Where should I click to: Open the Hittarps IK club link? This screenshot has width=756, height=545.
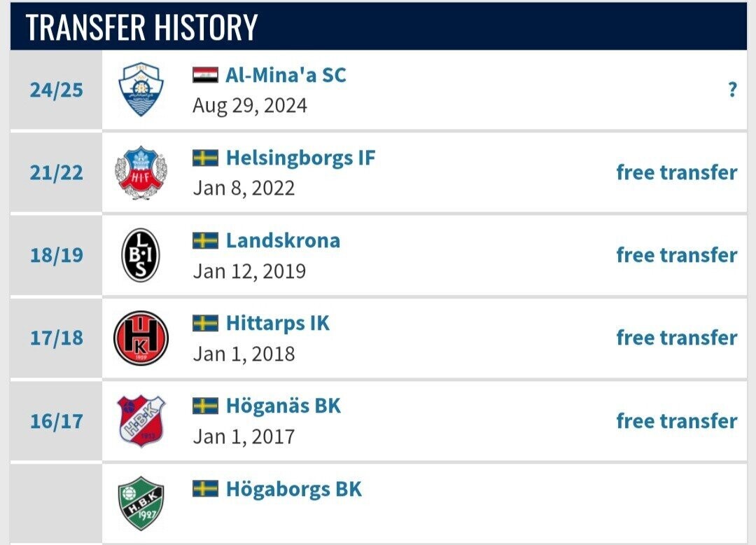tap(277, 323)
